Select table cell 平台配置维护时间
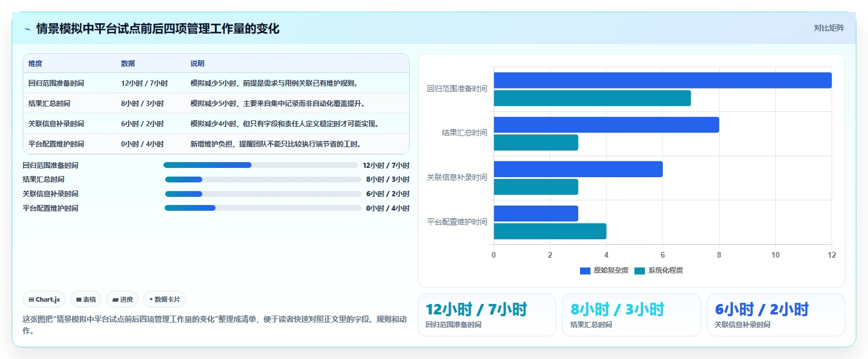This screenshot has width=868, height=359. click(56, 144)
